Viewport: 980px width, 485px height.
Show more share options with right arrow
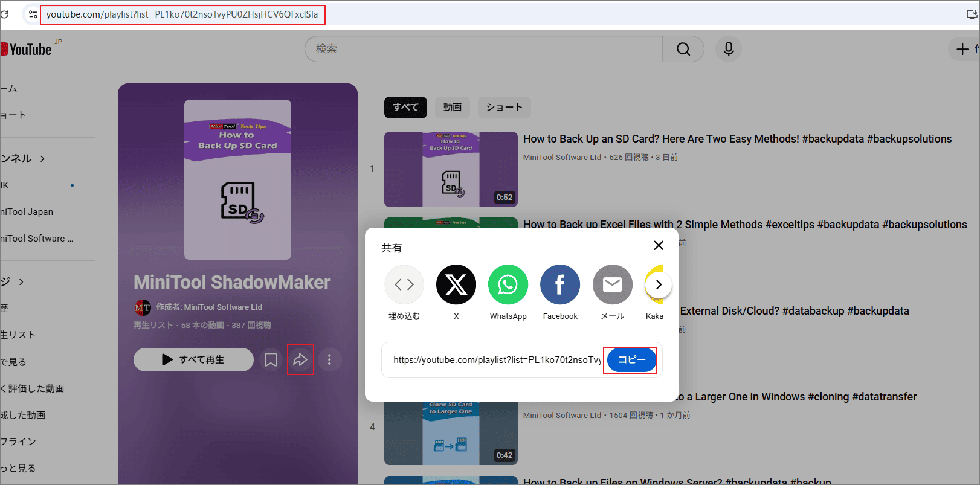pyautogui.click(x=659, y=284)
